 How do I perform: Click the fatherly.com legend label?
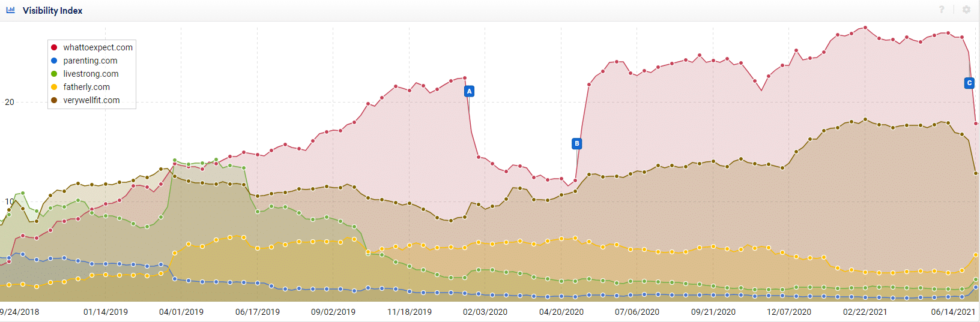(86, 87)
